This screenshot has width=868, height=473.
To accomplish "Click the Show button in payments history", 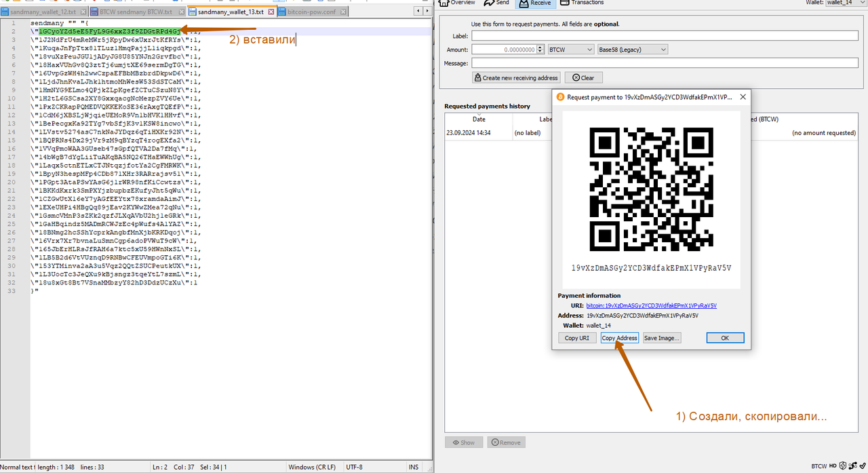I will pyautogui.click(x=464, y=442).
